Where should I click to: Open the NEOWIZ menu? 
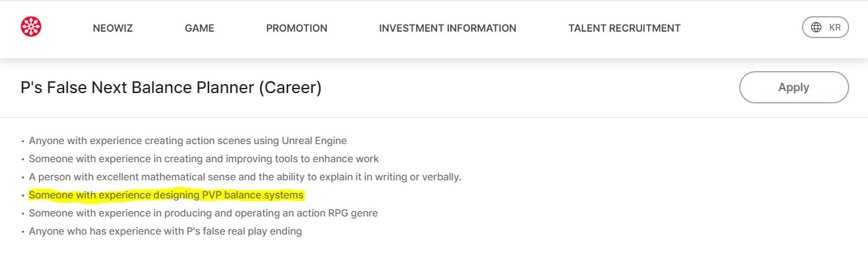click(113, 28)
